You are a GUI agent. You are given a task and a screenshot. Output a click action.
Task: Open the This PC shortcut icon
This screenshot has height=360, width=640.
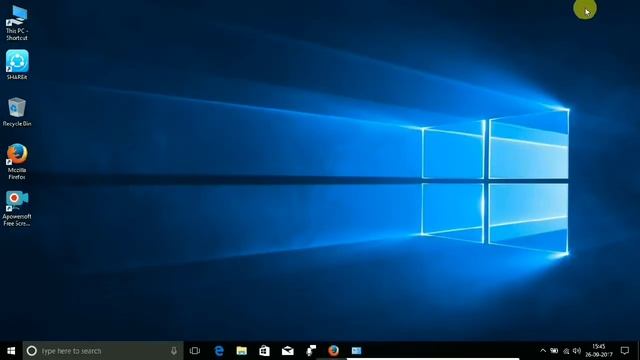pos(17,23)
